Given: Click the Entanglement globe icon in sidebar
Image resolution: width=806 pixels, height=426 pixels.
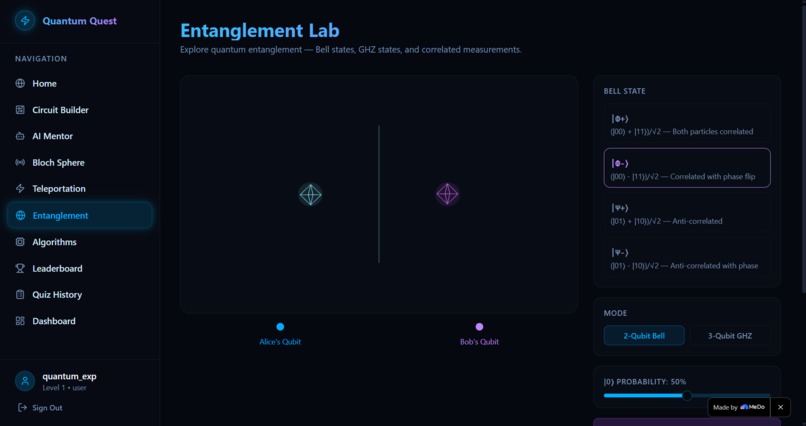Looking at the screenshot, I should point(21,215).
